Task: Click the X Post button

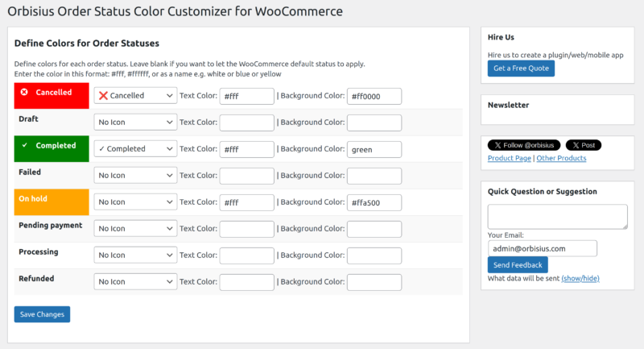Action: [583, 145]
